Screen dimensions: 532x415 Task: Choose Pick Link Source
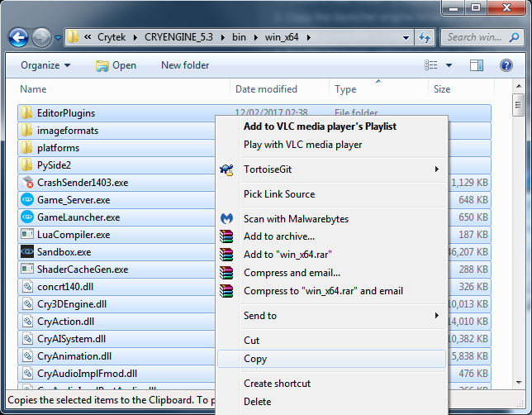point(331,194)
